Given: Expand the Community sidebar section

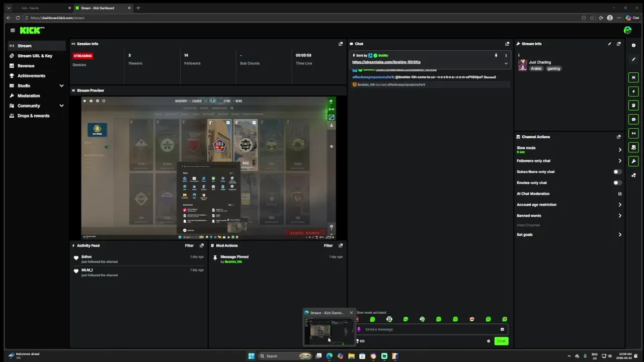Looking at the screenshot, I should pos(61,106).
